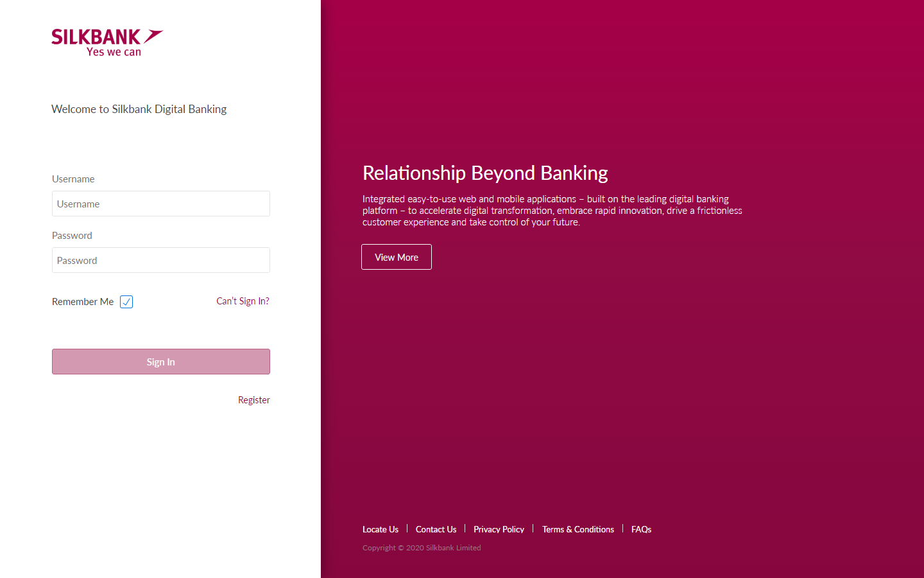Open the Terms & Conditions link

(x=577, y=529)
